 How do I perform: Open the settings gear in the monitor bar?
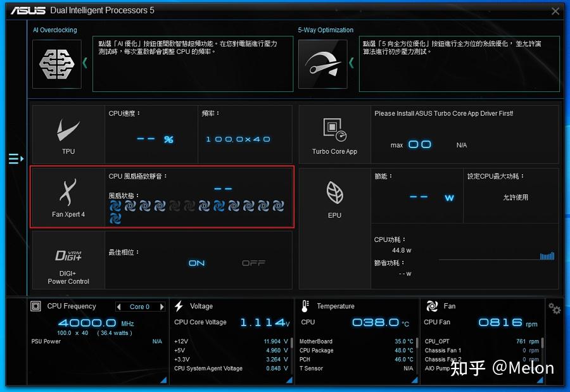tap(555, 308)
